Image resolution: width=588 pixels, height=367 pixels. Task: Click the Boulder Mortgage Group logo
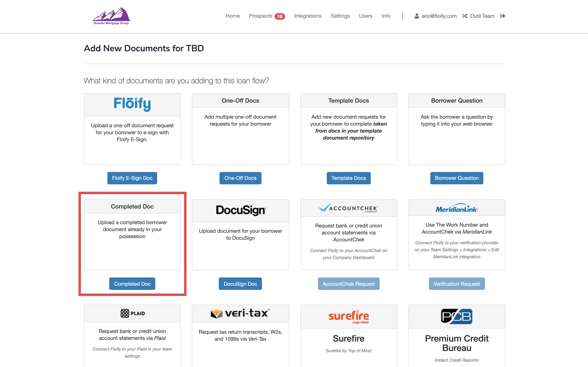coord(112,16)
